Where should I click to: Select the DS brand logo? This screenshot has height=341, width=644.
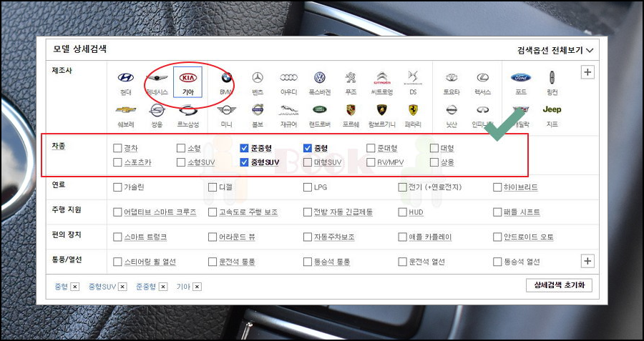coord(413,77)
